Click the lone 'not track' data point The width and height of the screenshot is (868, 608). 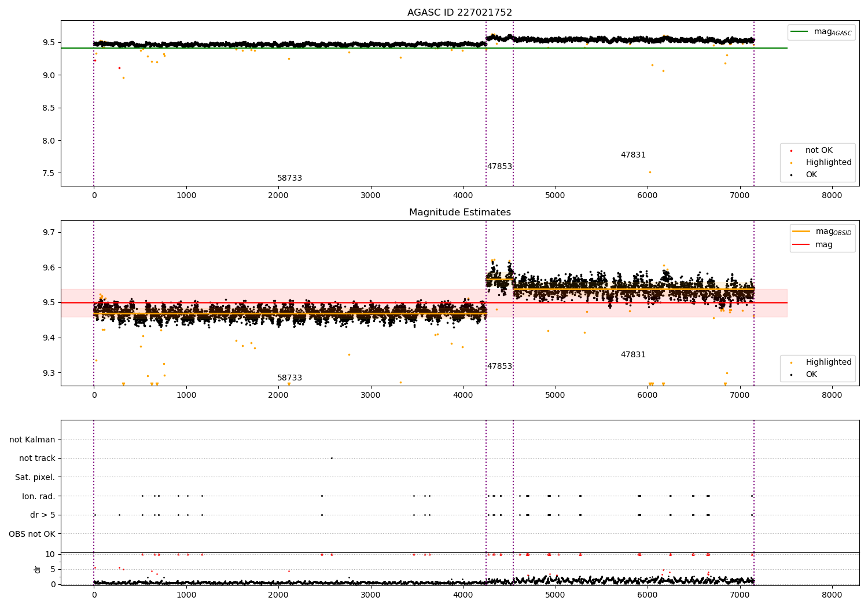coord(332,458)
